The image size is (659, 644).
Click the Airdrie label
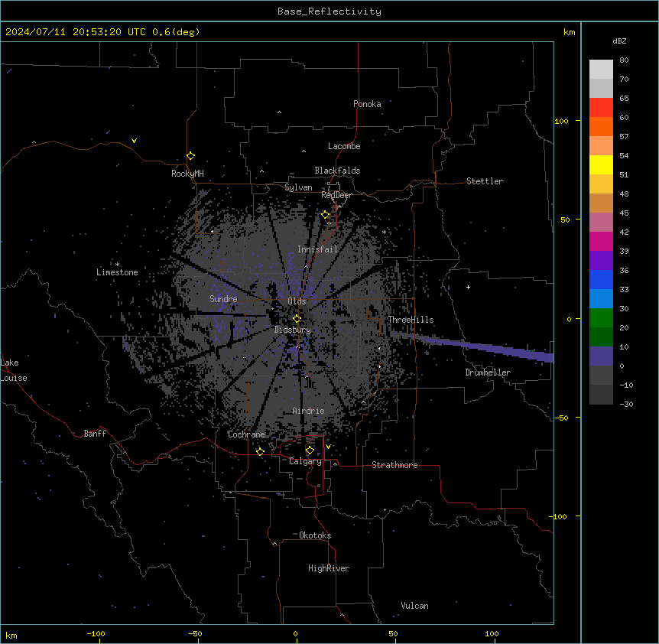pyautogui.click(x=308, y=411)
